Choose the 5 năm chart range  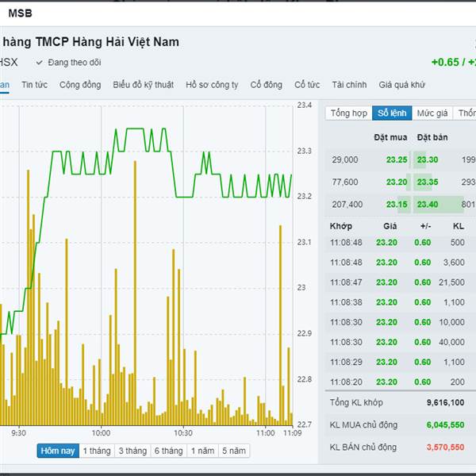click(234, 451)
